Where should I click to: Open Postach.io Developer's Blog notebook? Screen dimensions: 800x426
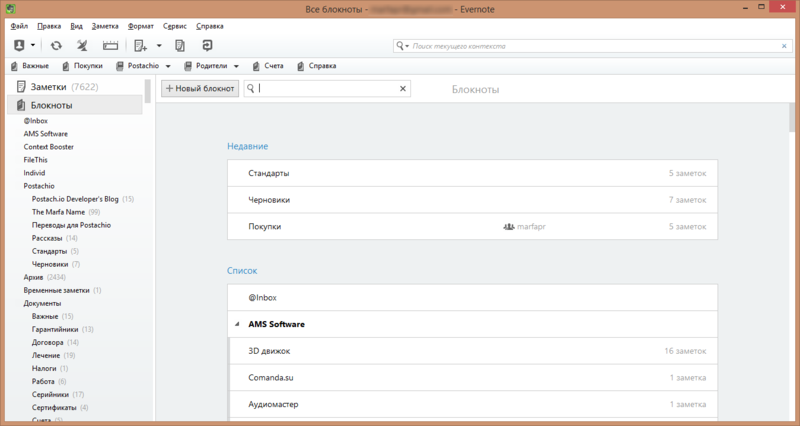[75, 199]
